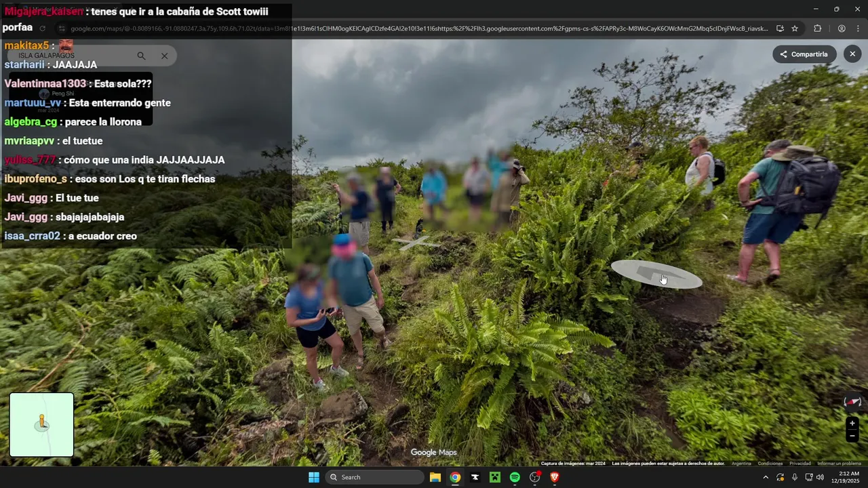Open Spotify from the taskbar
This screenshot has height=488, width=868.
coord(515,477)
